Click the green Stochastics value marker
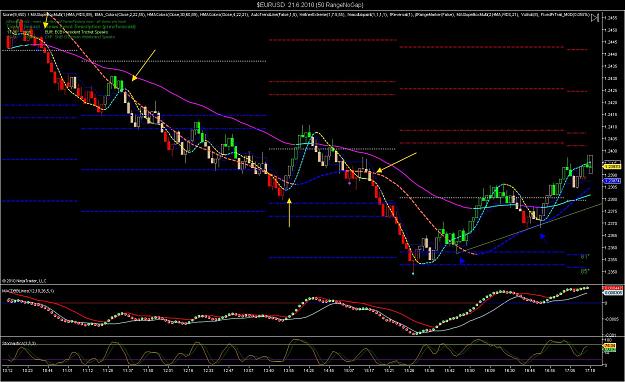The width and height of the screenshot is (625, 382). [x=610, y=350]
